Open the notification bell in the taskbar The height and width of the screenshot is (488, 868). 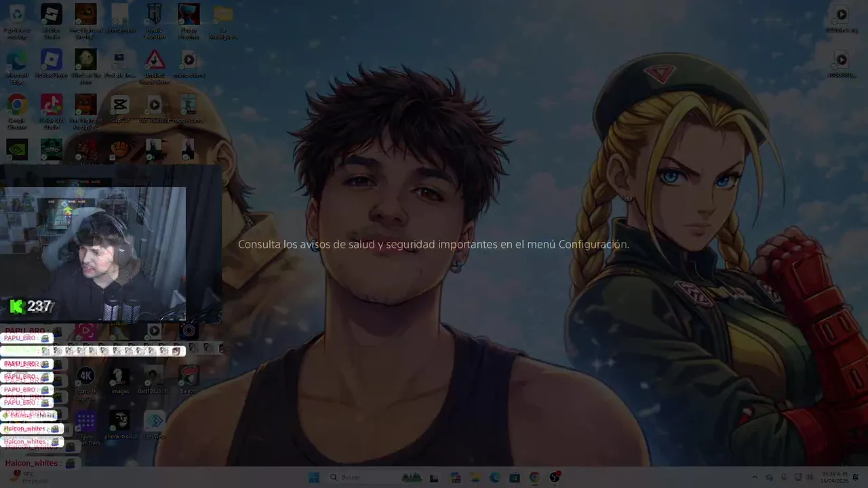pos(856,477)
